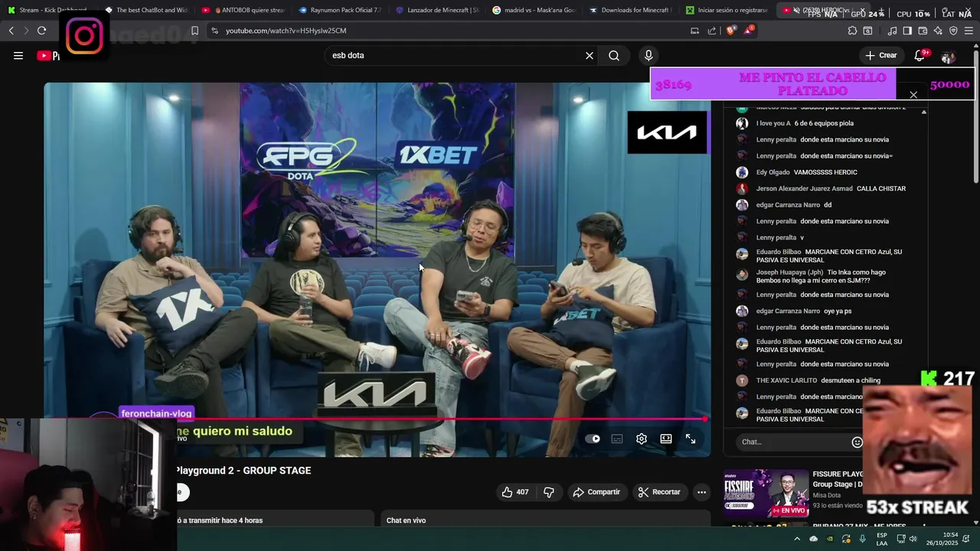Toggle the browser sidebar panel
Image resolution: width=980 pixels, height=551 pixels.
click(x=907, y=31)
